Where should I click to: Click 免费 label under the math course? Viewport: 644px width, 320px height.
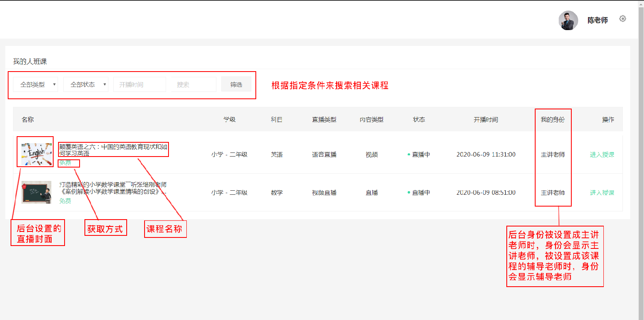click(65, 201)
